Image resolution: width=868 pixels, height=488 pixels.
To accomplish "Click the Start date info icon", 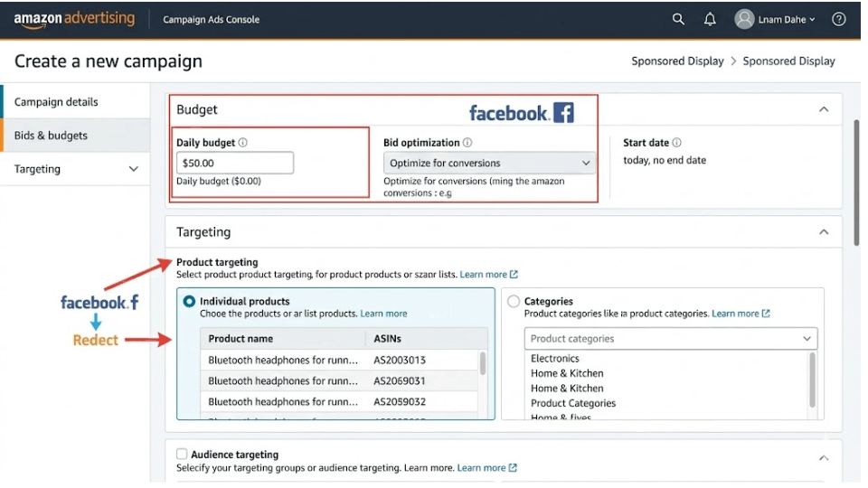I will coord(677,143).
